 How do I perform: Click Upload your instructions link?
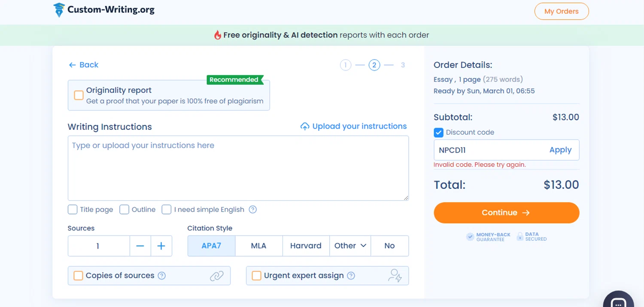(353, 126)
